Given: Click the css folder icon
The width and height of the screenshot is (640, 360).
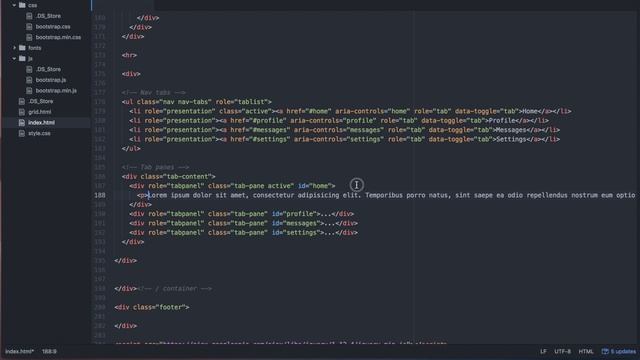Looking at the screenshot, I should [x=22, y=5].
